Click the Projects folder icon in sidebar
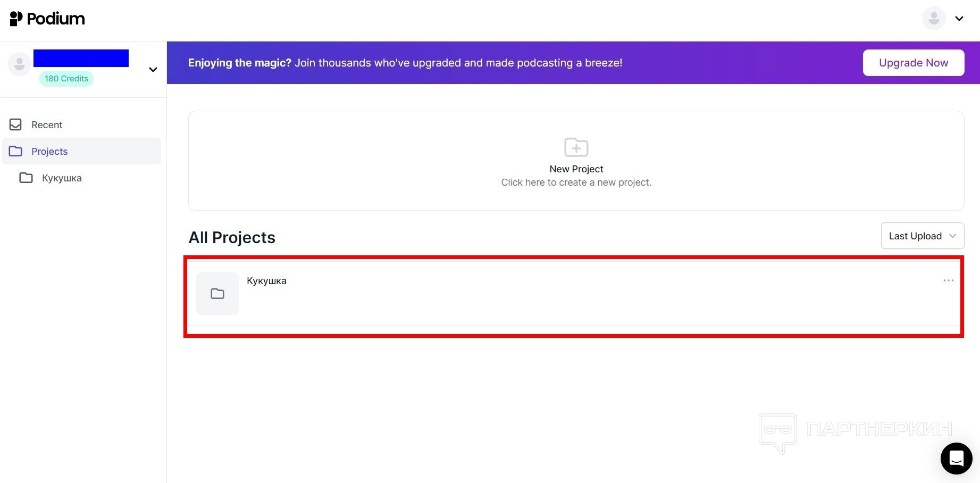 coord(16,151)
